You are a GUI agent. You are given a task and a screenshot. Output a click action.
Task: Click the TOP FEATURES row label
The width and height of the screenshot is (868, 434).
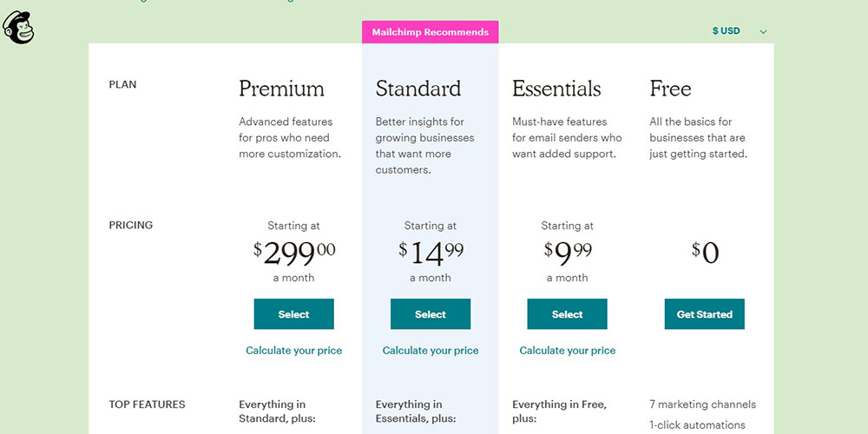click(147, 404)
